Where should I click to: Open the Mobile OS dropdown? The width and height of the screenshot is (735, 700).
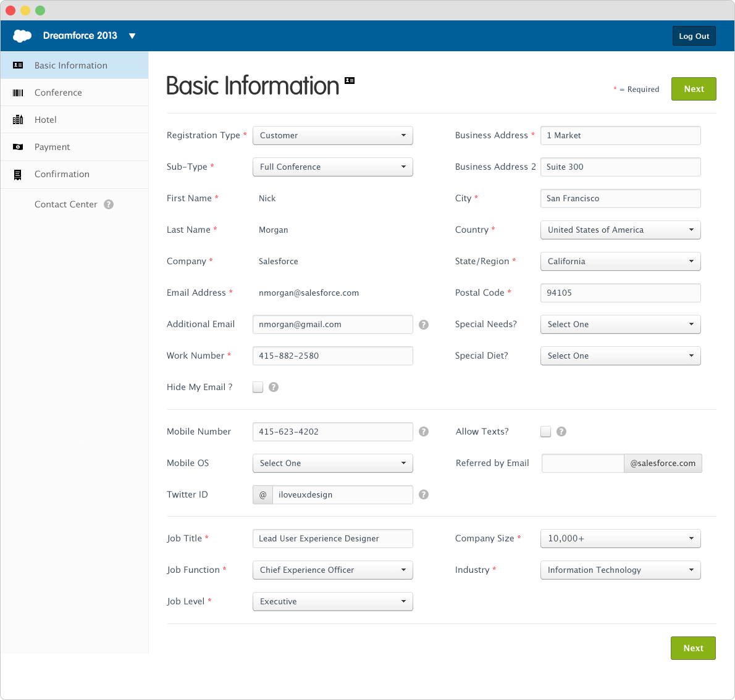(x=333, y=463)
